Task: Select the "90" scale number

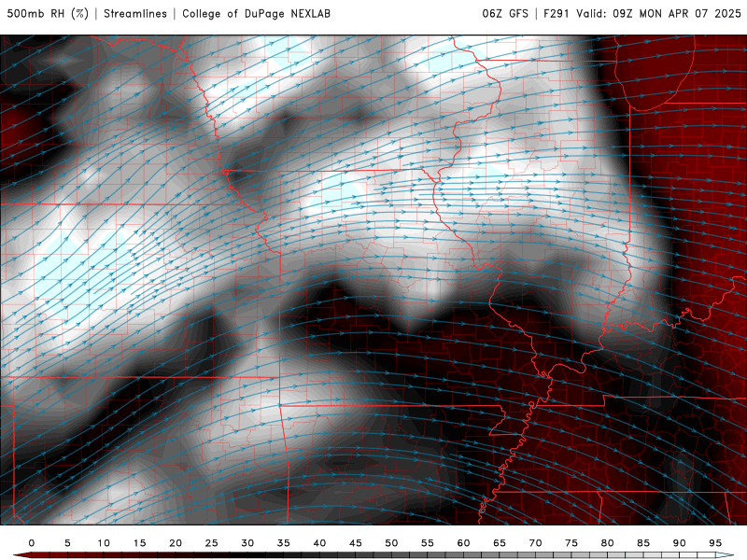Action: 680,543
